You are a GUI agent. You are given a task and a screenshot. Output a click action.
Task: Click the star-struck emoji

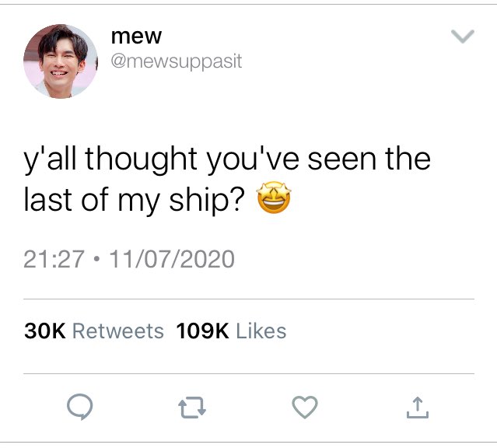[x=274, y=198]
